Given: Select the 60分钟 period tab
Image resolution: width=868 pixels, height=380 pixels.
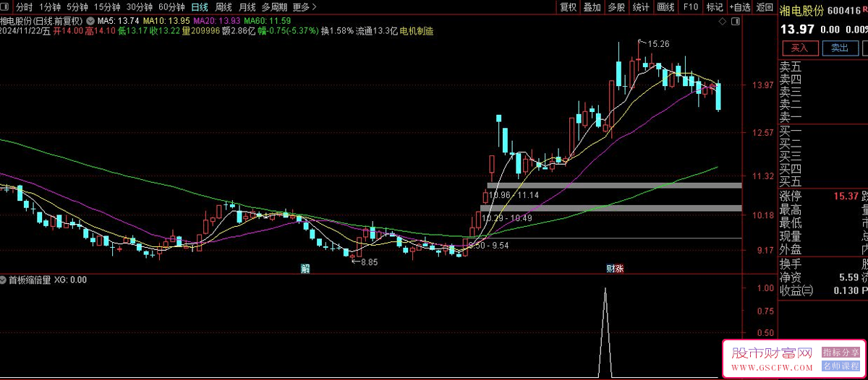Looking at the screenshot, I should pos(171,7).
